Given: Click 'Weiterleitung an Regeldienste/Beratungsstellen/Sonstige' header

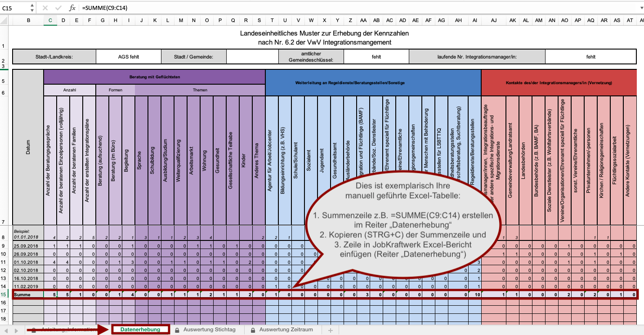Looking at the screenshot, I should tap(373, 83).
